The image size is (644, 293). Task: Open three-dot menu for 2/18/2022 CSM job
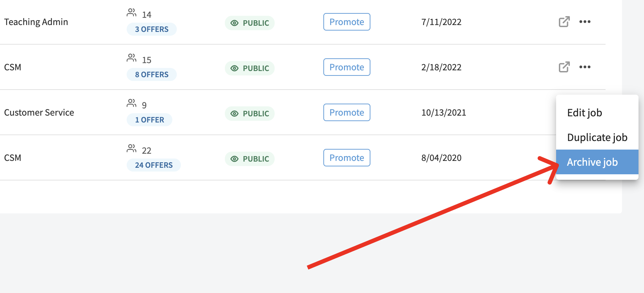click(x=585, y=67)
